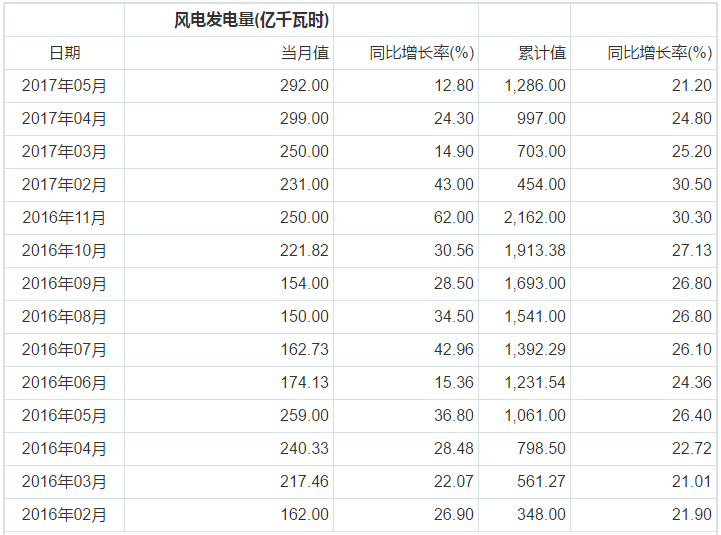
Task: Click cumulative growth 21.90 in 2016年02月 row
Action: (x=690, y=515)
